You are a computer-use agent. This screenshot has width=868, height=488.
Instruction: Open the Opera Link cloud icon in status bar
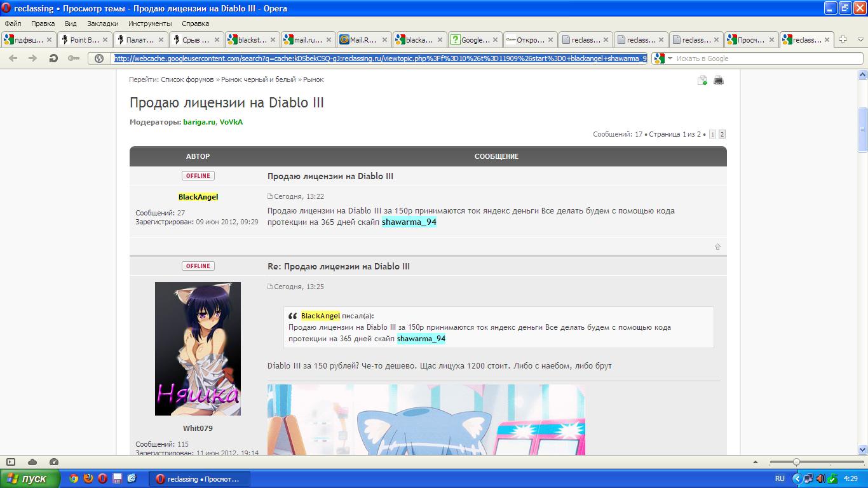pyautogui.click(x=32, y=462)
